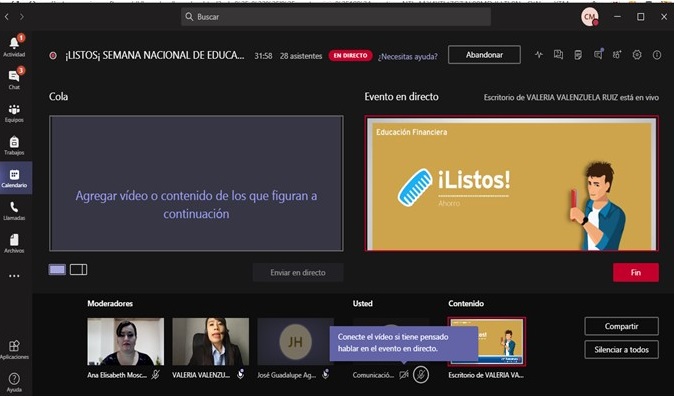Viewport: 674px width, 397px height.
Task: Open the Archivos sidebar icon
Action: click(x=14, y=244)
